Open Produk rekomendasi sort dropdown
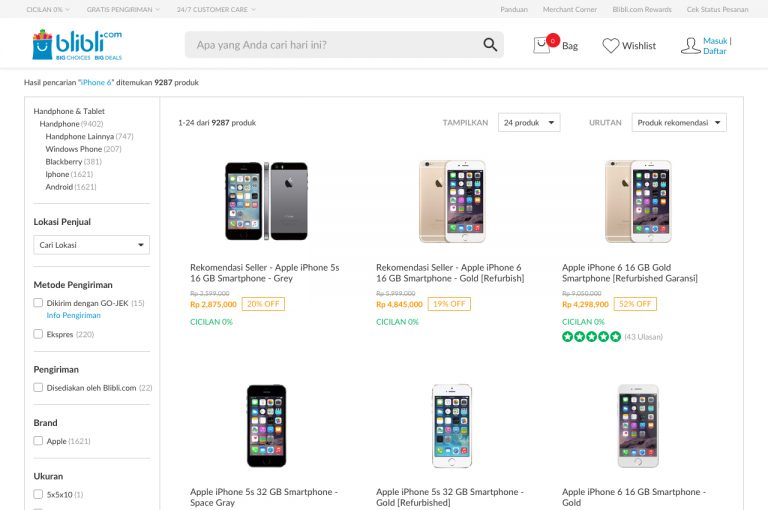768x510 pixels. click(679, 122)
